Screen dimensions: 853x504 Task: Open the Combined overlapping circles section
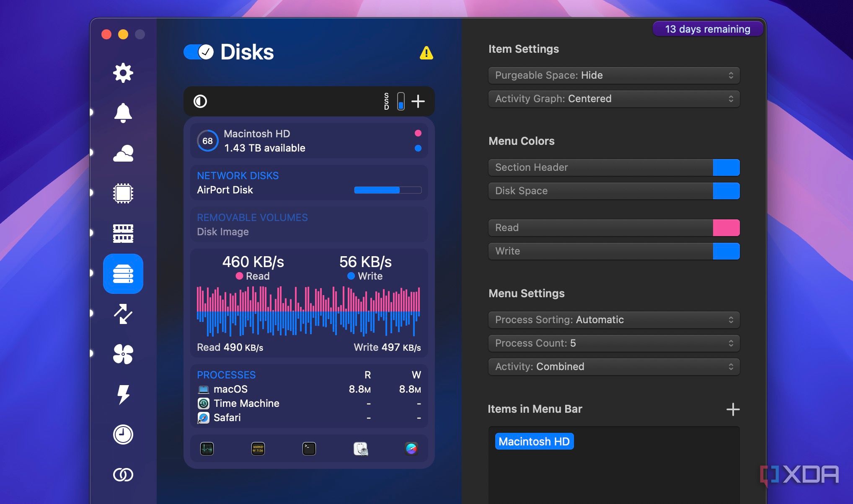pos(123,475)
